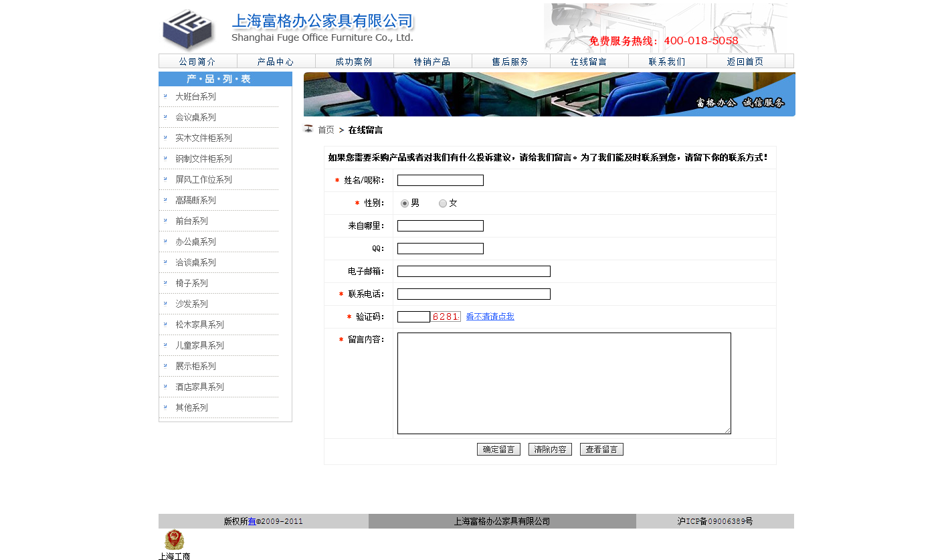Viewport: 952px width, 560px height.
Task: Click into the 留言内容 message textarea
Action: click(x=564, y=383)
